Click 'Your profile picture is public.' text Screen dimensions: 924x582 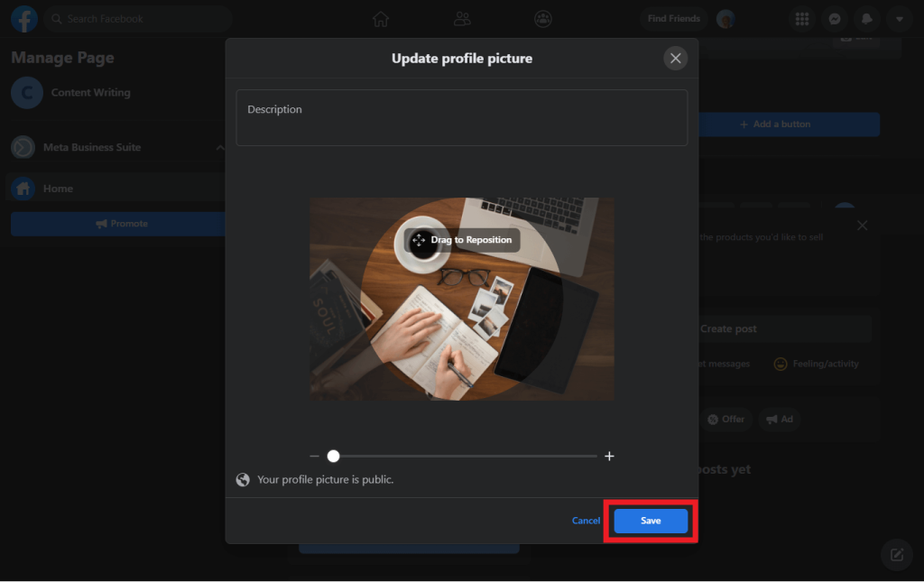[x=325, y=479]
